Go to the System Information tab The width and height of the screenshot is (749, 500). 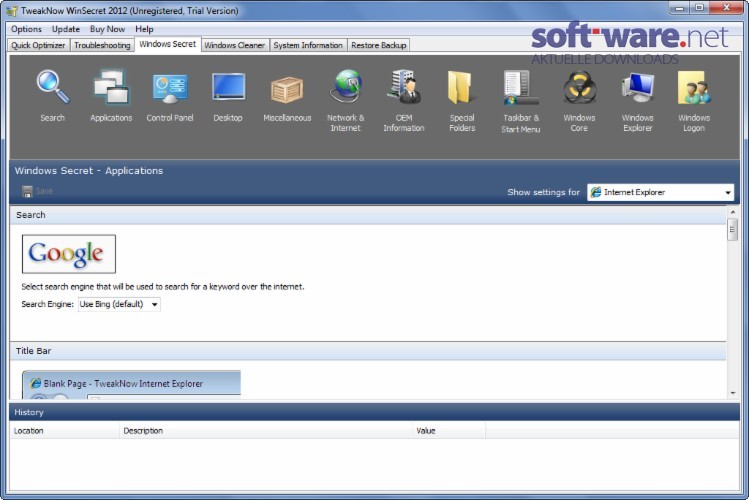click(x=308, y=45)
